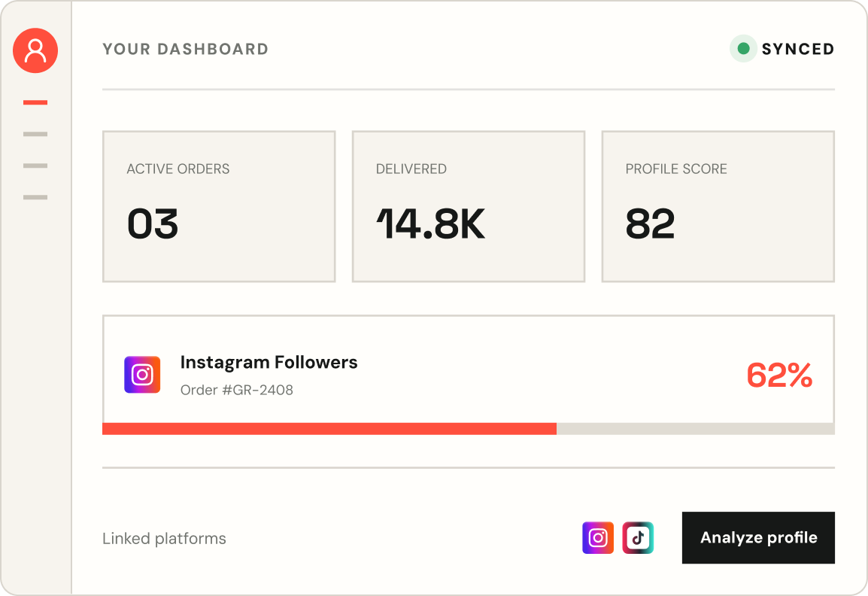Select the Instagram icon in Linked platforms
Image resolution: width=868 pixels, height=596 pixels.
tap(598, 537)
